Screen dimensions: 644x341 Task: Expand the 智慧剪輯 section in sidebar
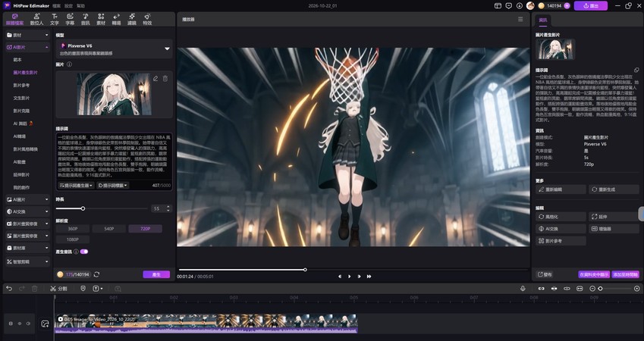click(27, 261)
